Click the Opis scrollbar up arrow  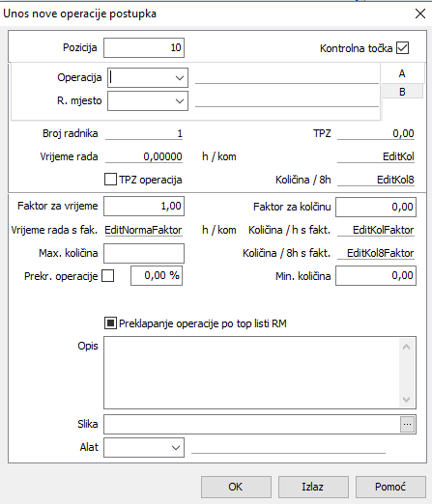coord(407,347)
